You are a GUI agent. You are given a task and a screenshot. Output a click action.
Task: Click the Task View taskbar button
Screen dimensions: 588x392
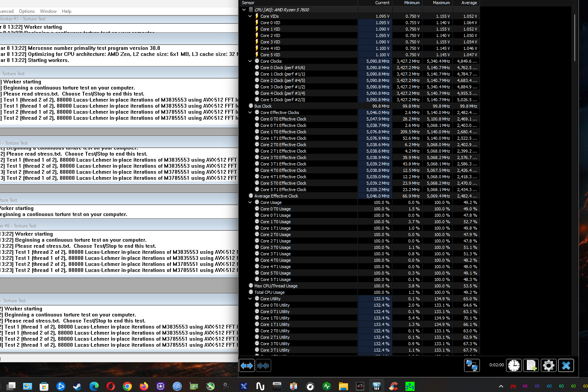tap(11, 386)
